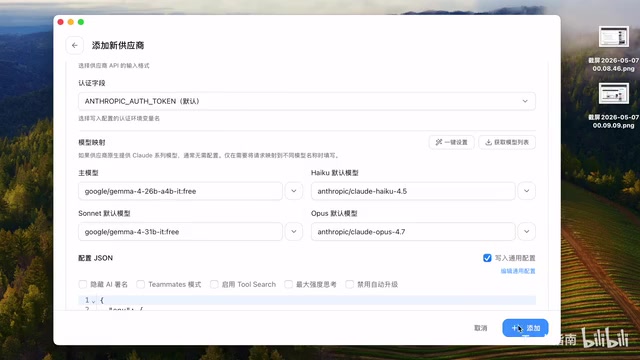Viewport: 640px width, 360px height.
Task: Click the 获取模型列表 fetch models button
Action: 507,142
